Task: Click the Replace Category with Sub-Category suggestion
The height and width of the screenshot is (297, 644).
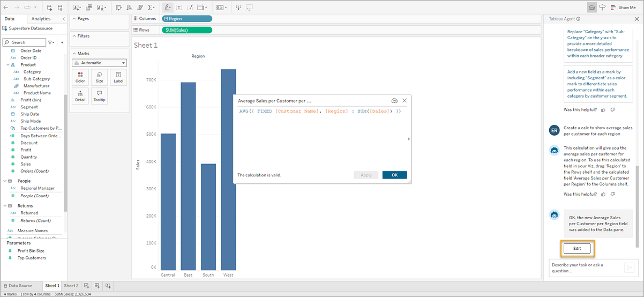Action: pos(598,46)
